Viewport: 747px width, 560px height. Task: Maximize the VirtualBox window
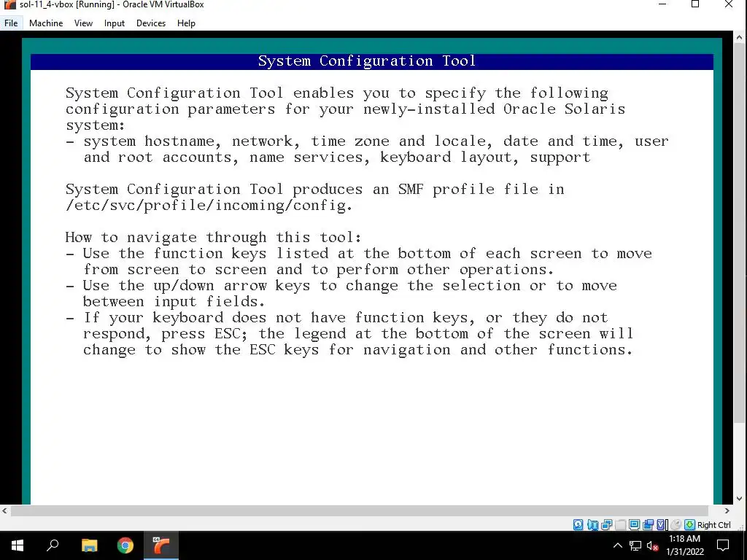click(695, 5)
